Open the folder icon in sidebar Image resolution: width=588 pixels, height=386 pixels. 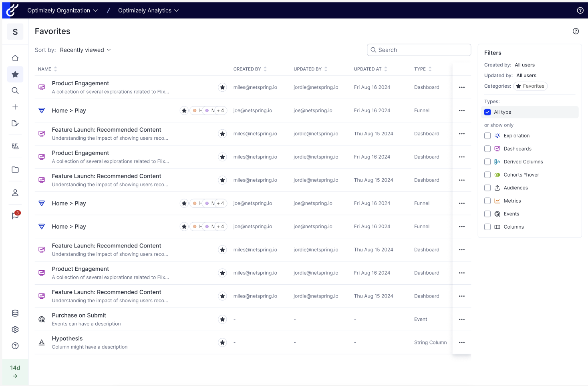pos(15,170)
